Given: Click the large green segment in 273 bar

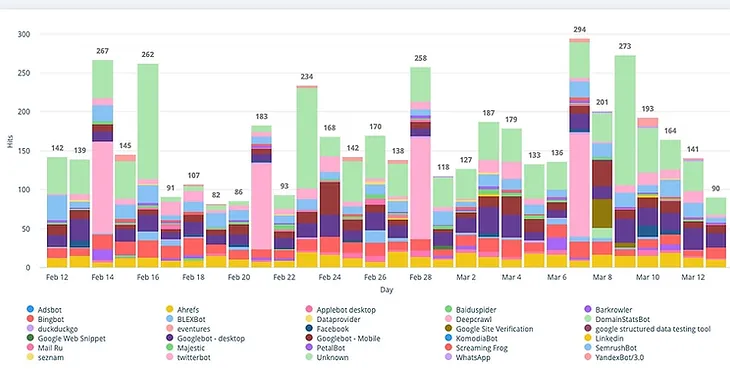Looking at the screenshot, I should 625,120.
